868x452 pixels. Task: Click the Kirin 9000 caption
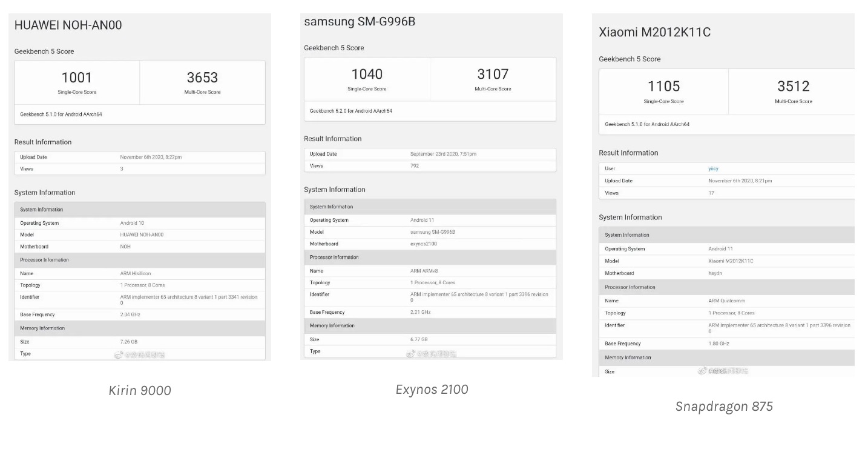[140, 391]
